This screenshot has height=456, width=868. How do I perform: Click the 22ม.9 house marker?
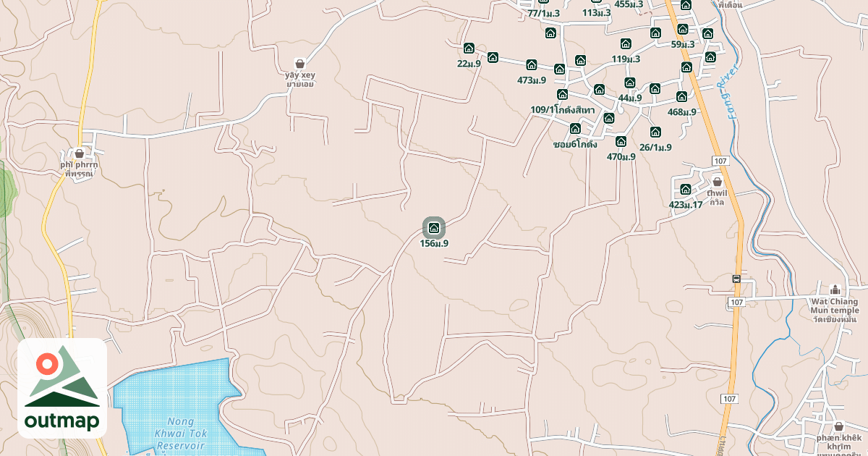point(469,48)
